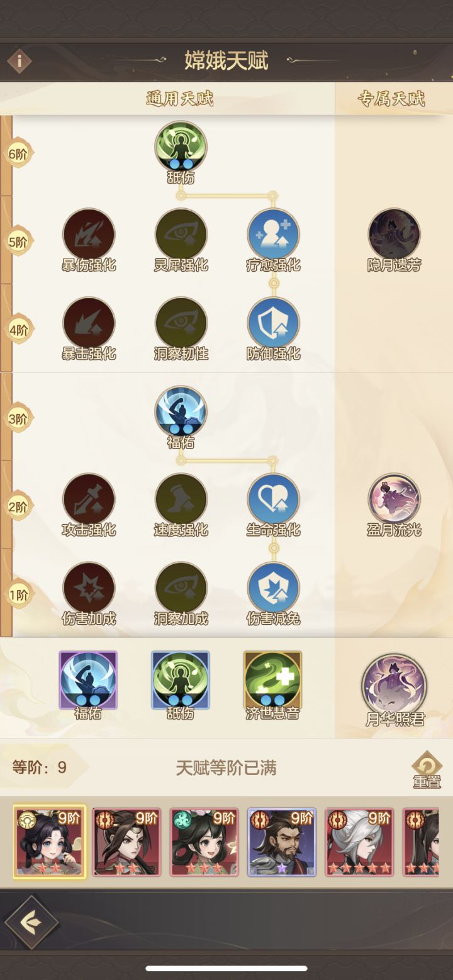The height and width of the screenshot is (980, 453).
Task: Tap the 疗愈强化 talent icon
Action: [x=274, y=235]
